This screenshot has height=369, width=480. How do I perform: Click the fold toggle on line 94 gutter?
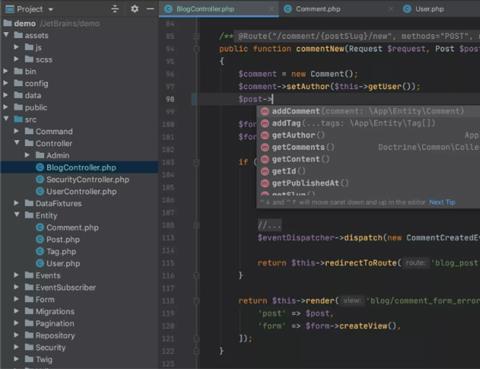coord(196,49)
